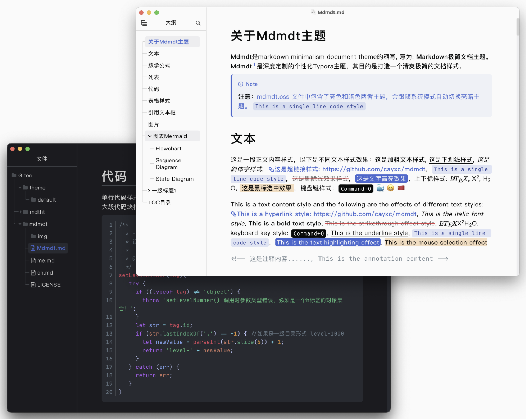Open the mdmdt.css link in the Note box
The image size is (526, 420).
[273, 97]
